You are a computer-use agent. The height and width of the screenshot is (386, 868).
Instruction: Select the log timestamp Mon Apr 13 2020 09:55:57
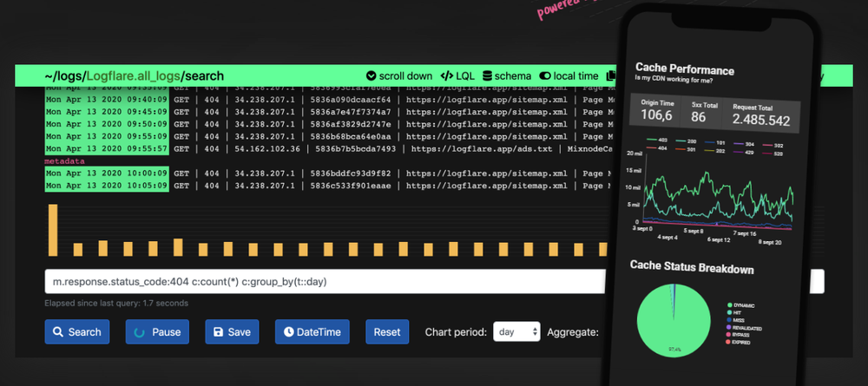[x=106, y=148]
